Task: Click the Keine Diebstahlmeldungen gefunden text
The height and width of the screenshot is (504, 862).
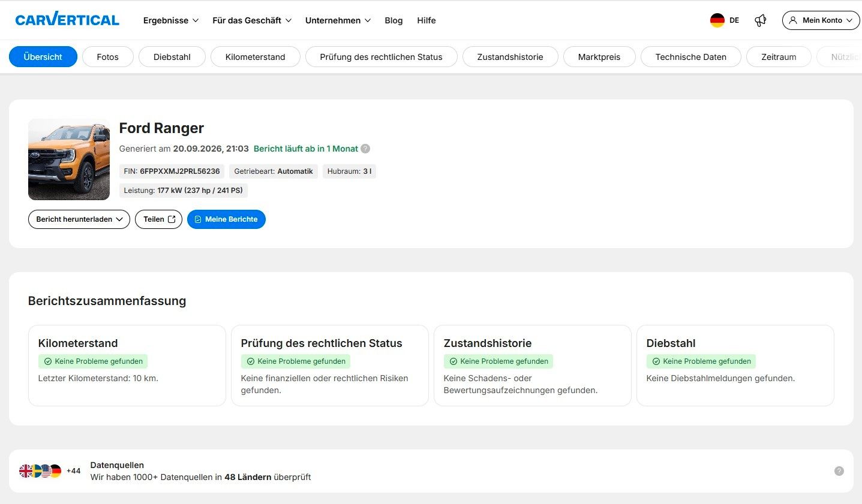Action: click(720, 378)
